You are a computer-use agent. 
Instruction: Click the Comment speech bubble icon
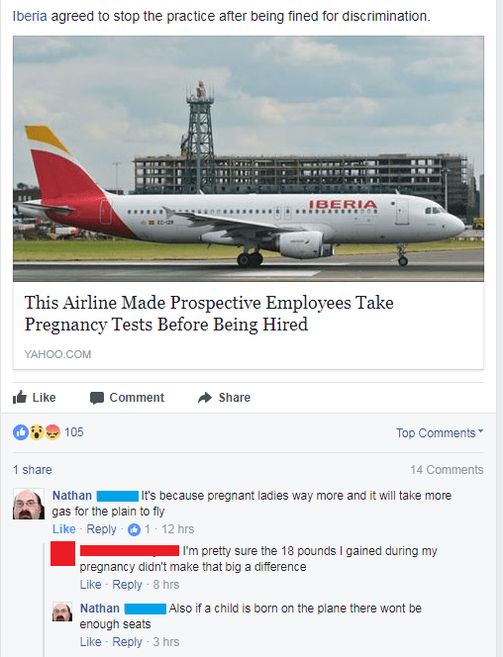click(x=97, y=398)
